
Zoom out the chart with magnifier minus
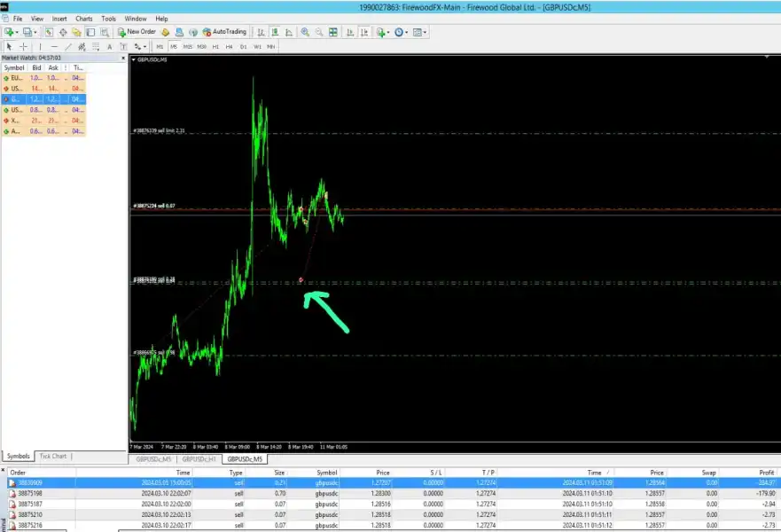point(319,32)
